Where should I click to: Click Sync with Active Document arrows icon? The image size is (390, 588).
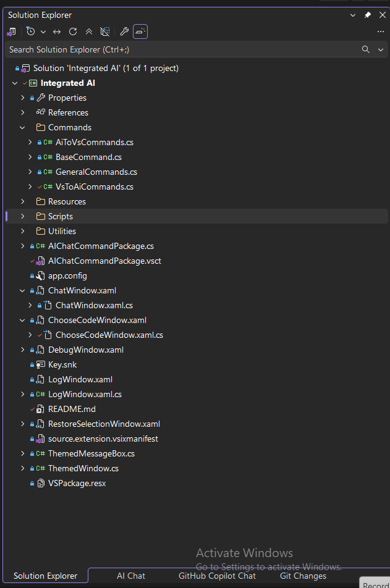pos(57,32)
